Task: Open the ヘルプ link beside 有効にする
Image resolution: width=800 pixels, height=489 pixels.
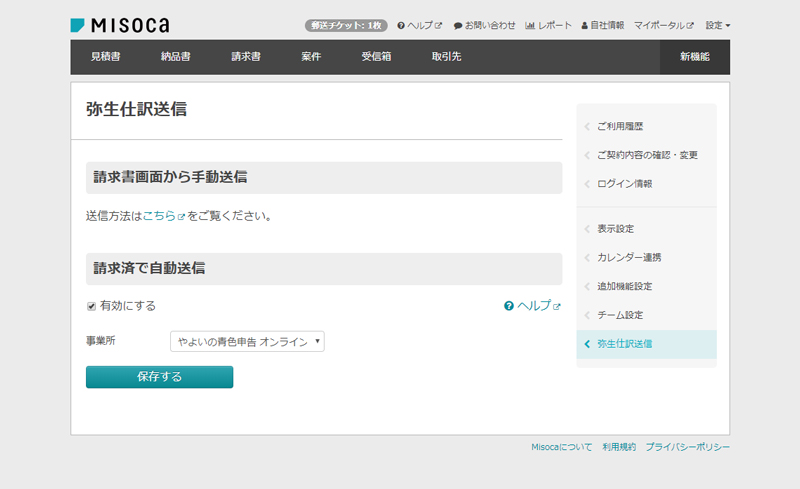Action: [x=532, y=306]
